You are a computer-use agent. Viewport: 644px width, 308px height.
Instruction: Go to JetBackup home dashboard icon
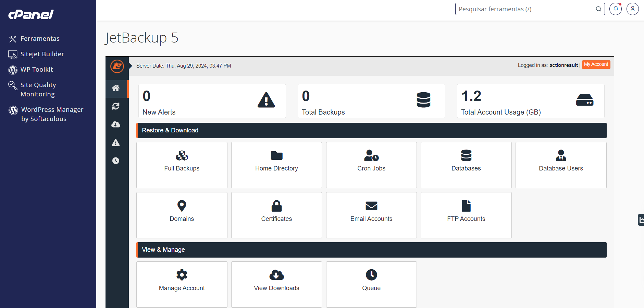click(116, 88)
